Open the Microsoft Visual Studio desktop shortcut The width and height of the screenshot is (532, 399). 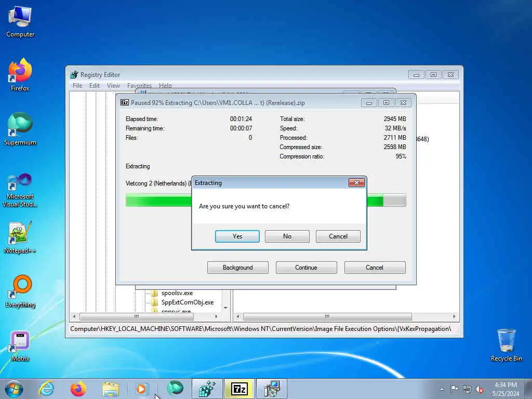pyautogui.click(x=20, y=190)
